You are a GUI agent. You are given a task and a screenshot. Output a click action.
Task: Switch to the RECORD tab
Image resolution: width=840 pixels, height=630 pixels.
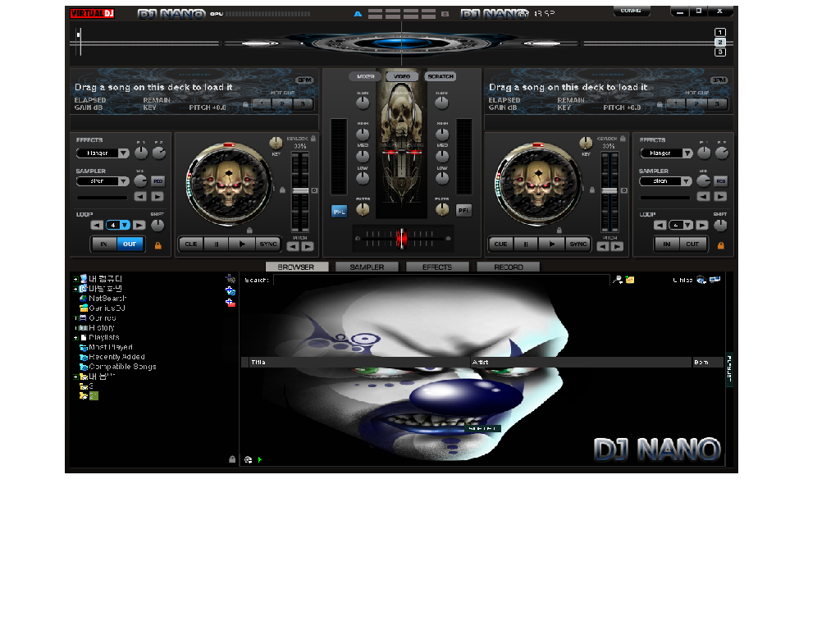(509, 267)
